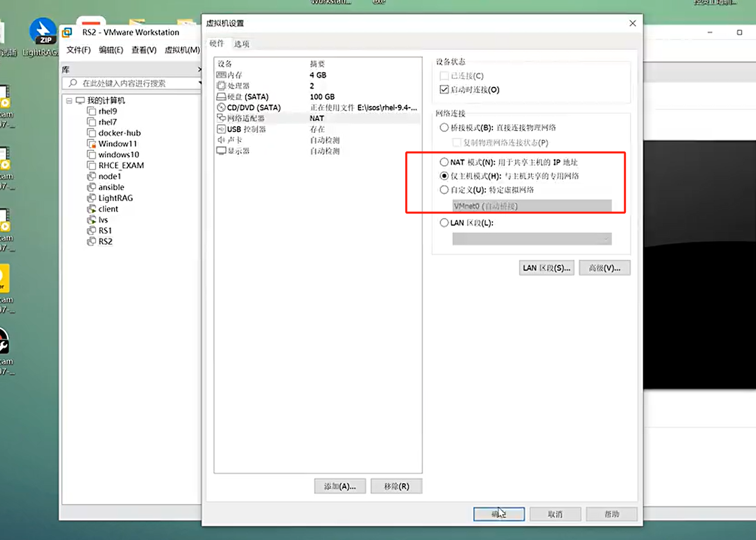Screen dimensions: 756x540
Task: Click windows10 VM icon in library
Action: pos(91,154)
